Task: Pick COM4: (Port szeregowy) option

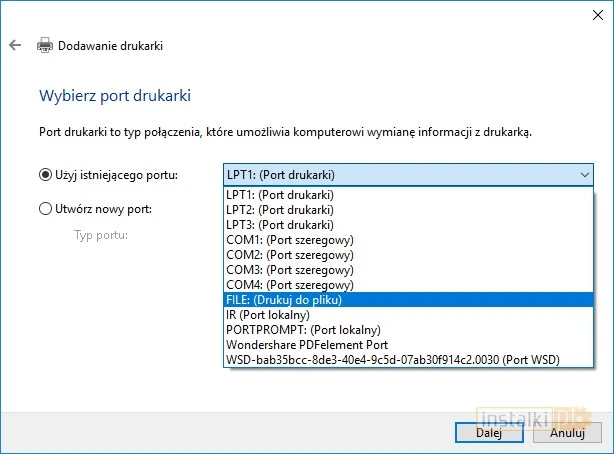Action: point(290,285)
